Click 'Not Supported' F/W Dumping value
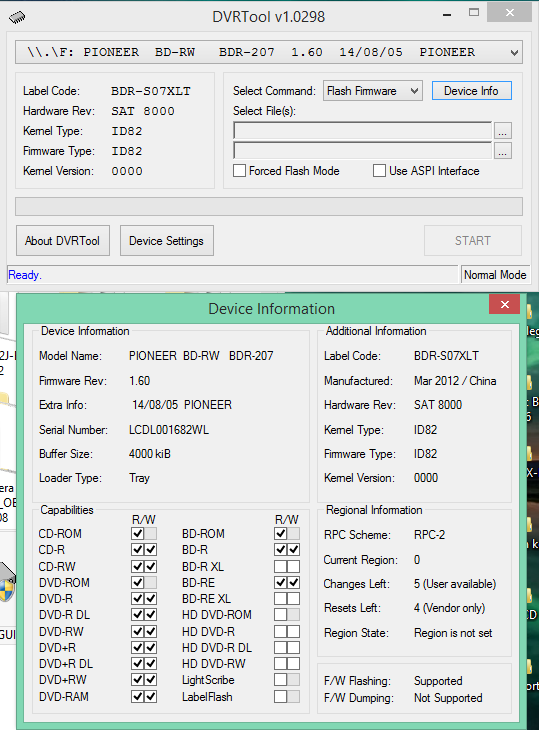The image size is (539, 730). [x=448, y=698]
